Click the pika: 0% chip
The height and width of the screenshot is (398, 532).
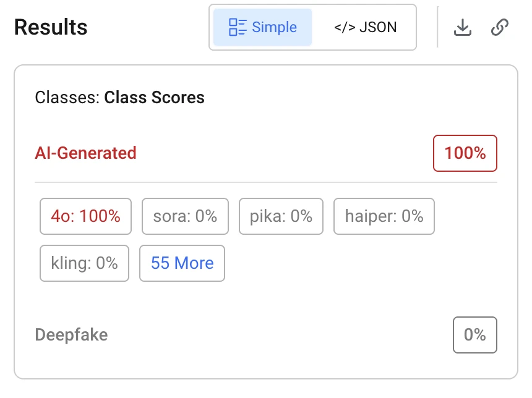(281, 216)
